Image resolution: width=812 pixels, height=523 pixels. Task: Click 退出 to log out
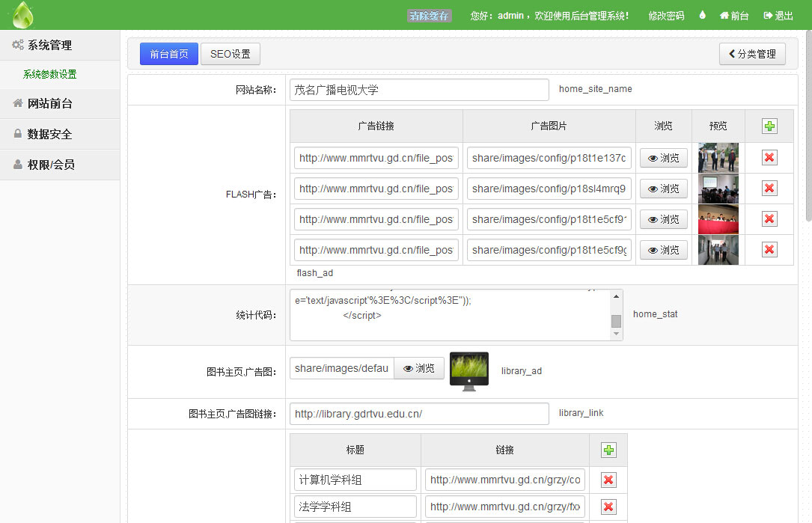coord(778,16)
